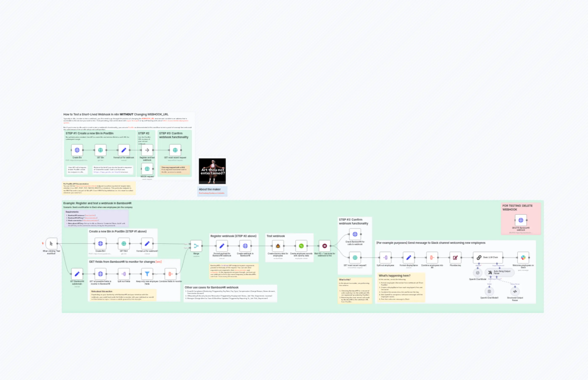Open the 'Wait 60 + 1 seconds' pause node
588x380 pixels.
325,246
